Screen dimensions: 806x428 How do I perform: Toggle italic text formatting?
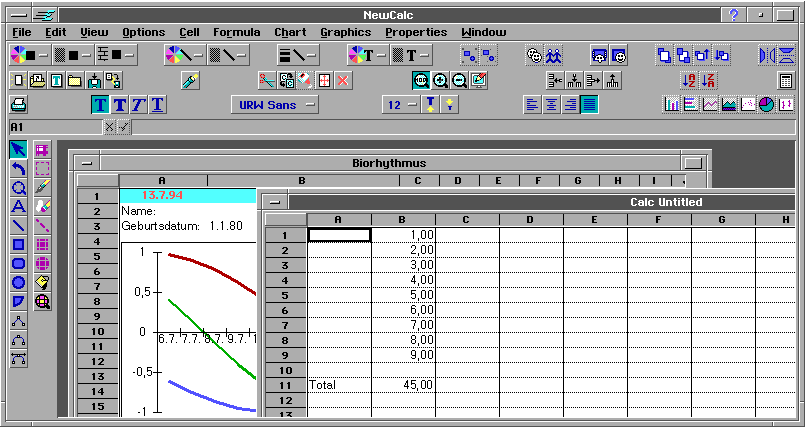coord(138,104)
